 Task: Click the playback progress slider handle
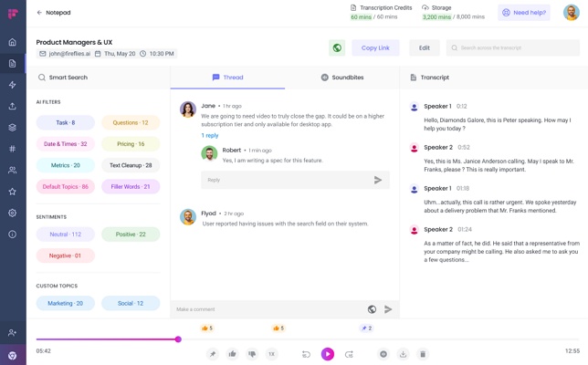click(178, 339)
